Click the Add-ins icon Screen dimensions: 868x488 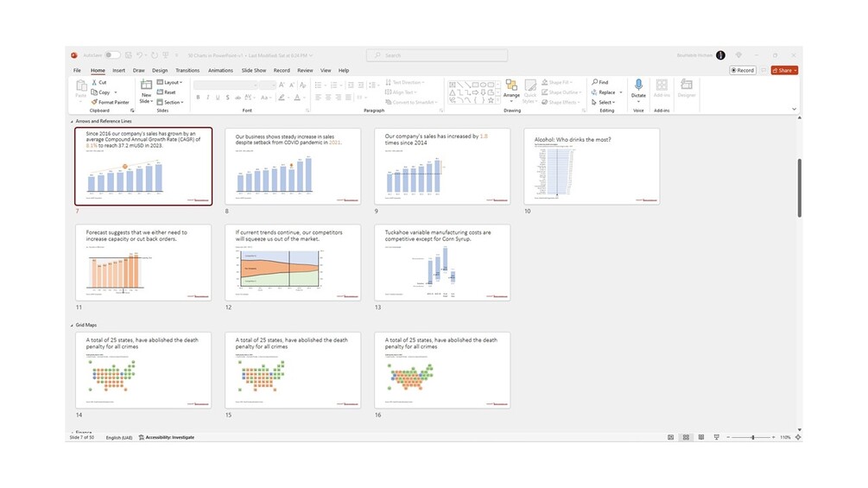point(662,85)
